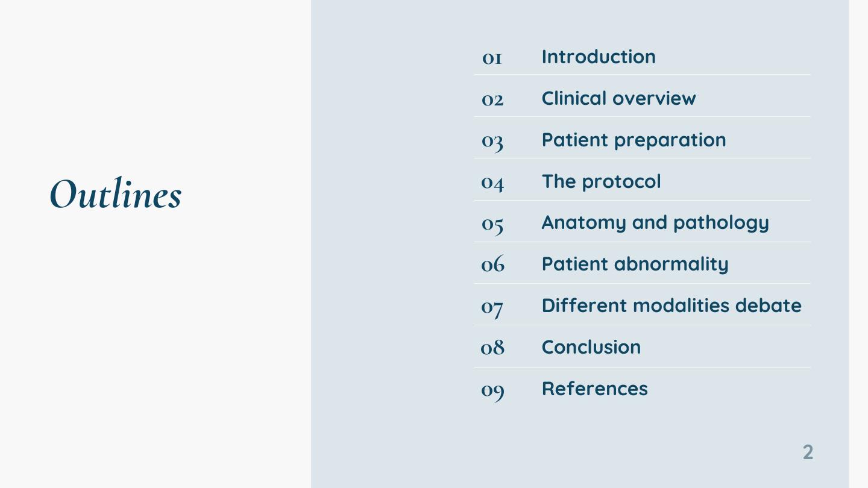Open the Clinical overview section

point(618,98)
